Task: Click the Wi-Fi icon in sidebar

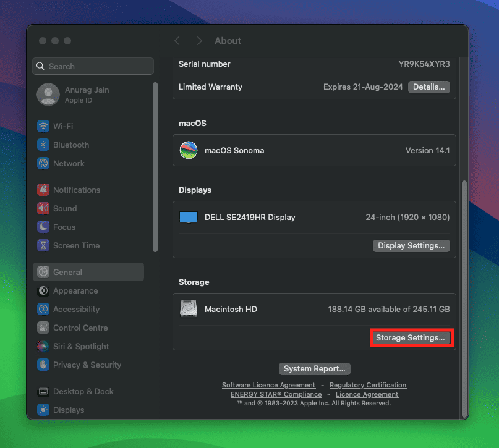Action: 43,126
